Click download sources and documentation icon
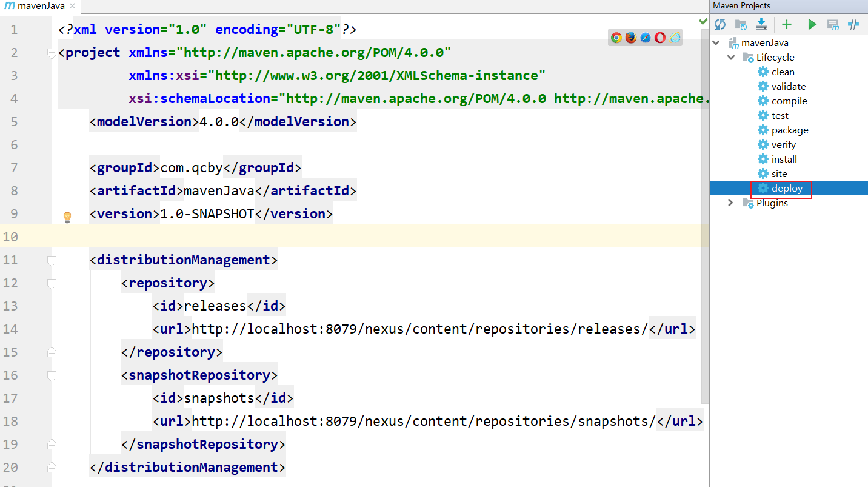868x487 pixels. [x=762, y=24]
